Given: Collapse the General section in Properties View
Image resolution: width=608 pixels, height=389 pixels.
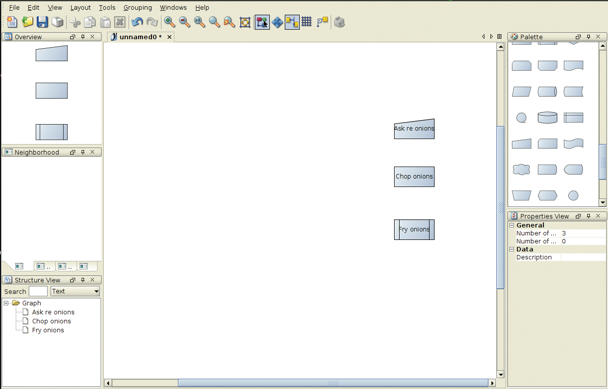Looking at the screenshot, I should (511, 225).
